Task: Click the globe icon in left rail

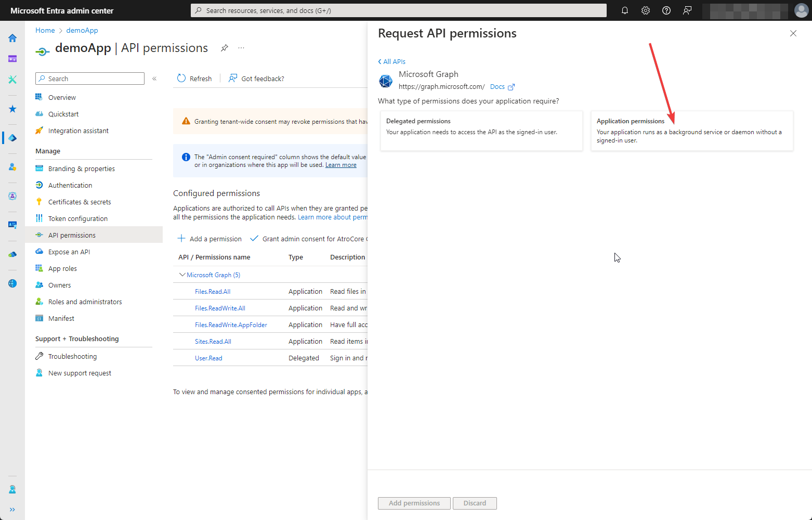Action: [x=12, y=283]
